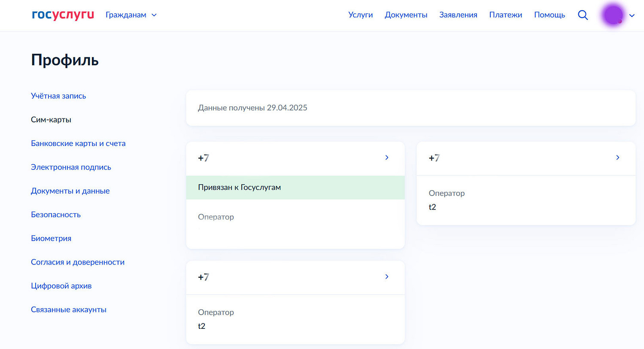The height and width of the screenshot is (349, 644).
Task: Go to Услуги in top navigation
Action: pyautogui.click(x=360, y=15)
